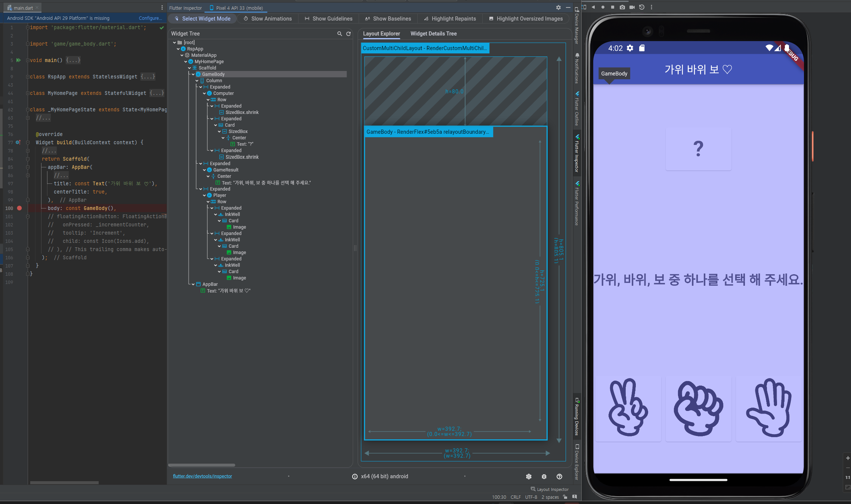
Task: Toggle Select Widget Mode
Action: tap(202, 19)
